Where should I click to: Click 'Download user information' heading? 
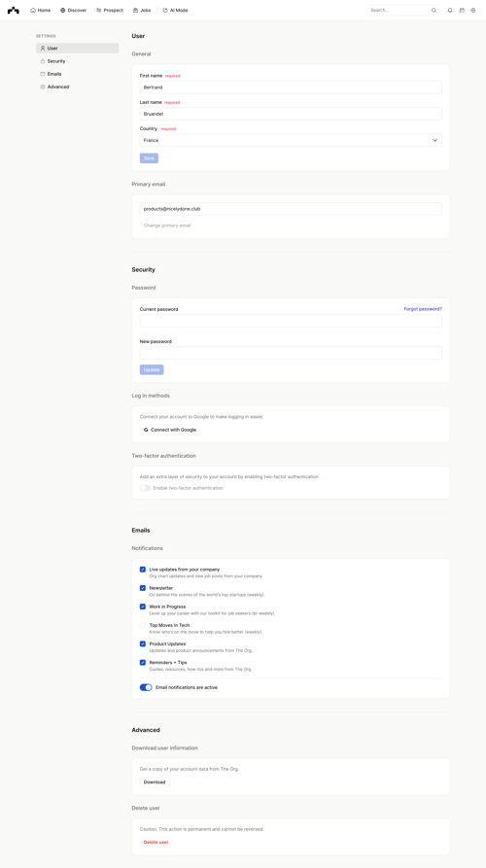[x=165, y=747]
